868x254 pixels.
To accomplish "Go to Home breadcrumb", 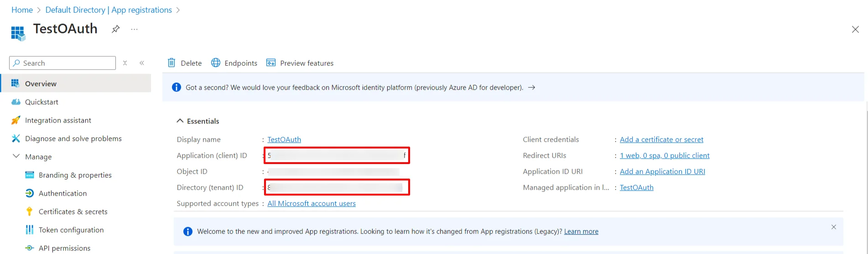I will point(22,10).
